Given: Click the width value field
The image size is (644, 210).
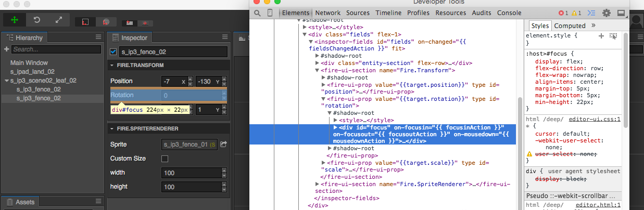Looking at the screenshot, I should click(x=191, y=173).
